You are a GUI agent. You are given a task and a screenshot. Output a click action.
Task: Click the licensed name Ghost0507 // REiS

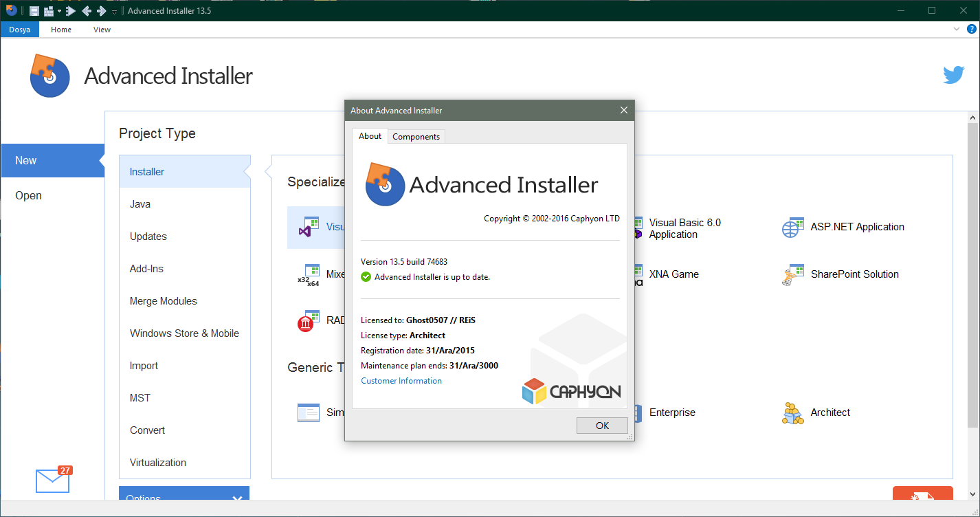pyautogui.click(x=441, y=320)
